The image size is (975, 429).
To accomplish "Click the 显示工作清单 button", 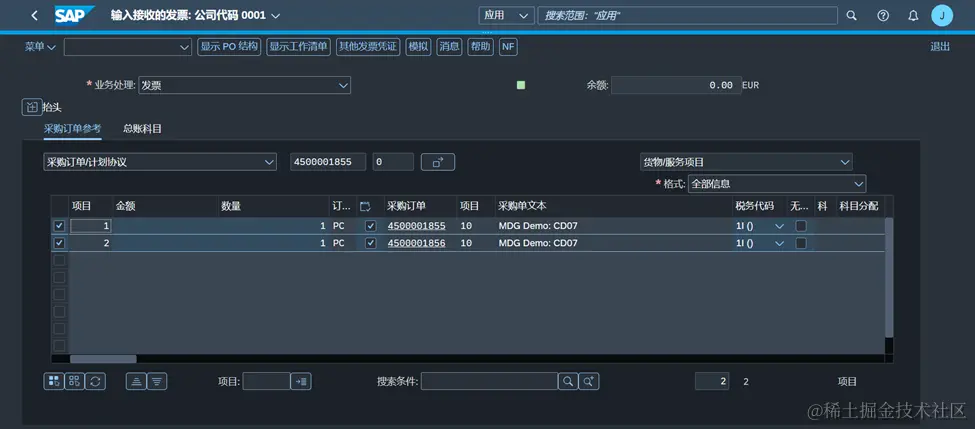I will coord(298,47).
